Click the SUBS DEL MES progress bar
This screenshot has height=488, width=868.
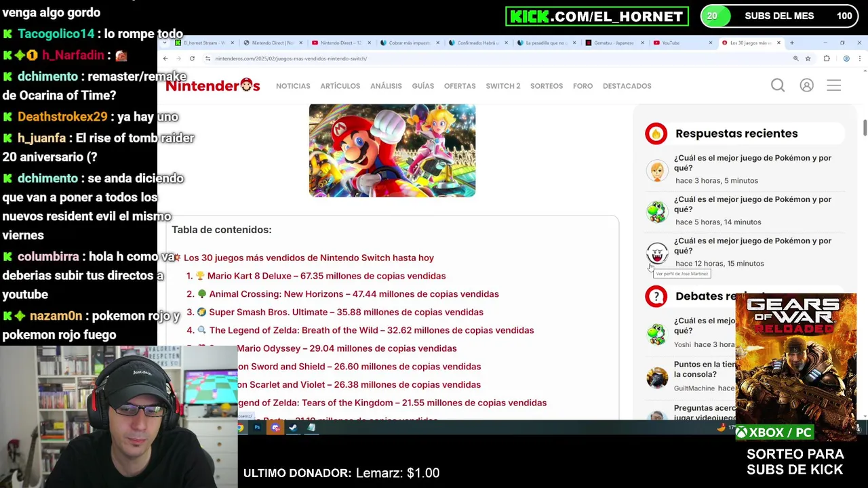780,16
